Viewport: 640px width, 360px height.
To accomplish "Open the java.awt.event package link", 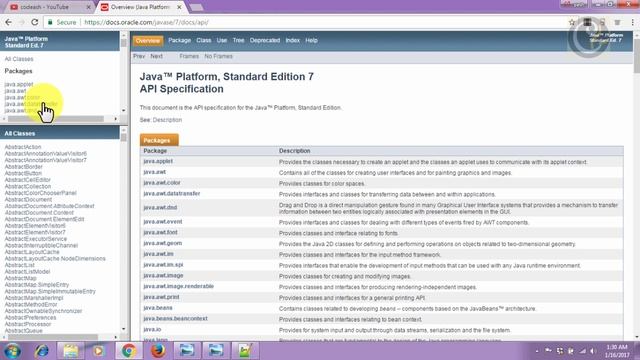I will click(162, 222).
